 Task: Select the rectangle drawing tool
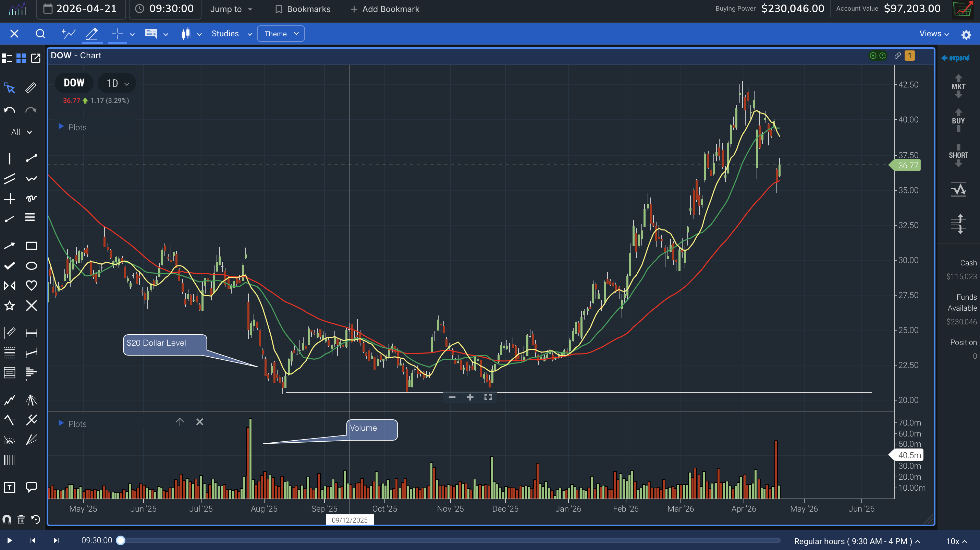point(31,246)
